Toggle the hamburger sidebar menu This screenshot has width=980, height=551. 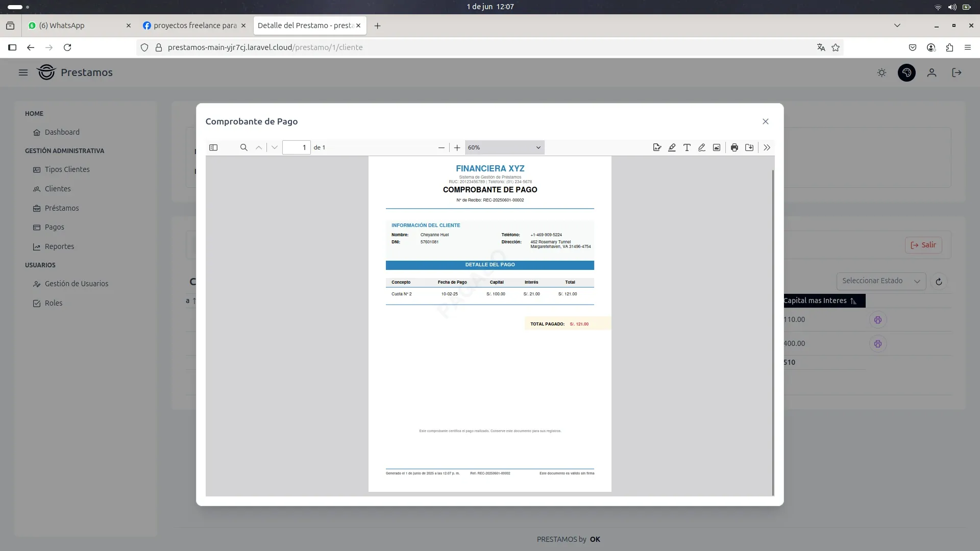(23, 72)
